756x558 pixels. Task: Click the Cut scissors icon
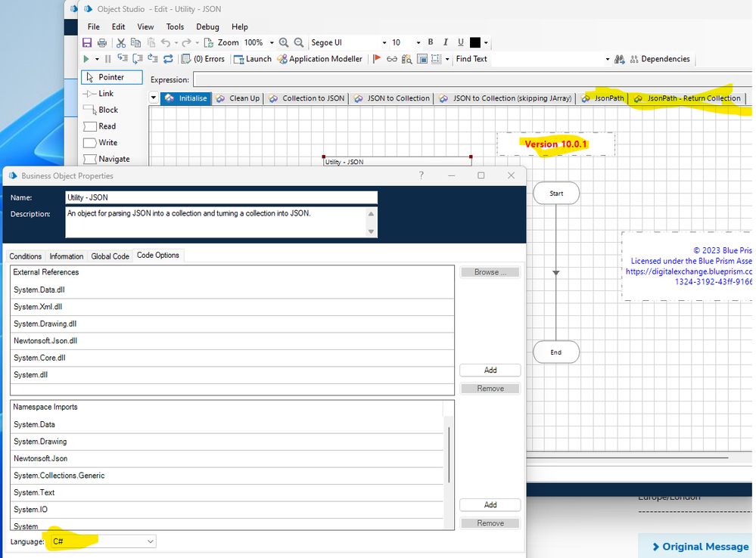121,43
